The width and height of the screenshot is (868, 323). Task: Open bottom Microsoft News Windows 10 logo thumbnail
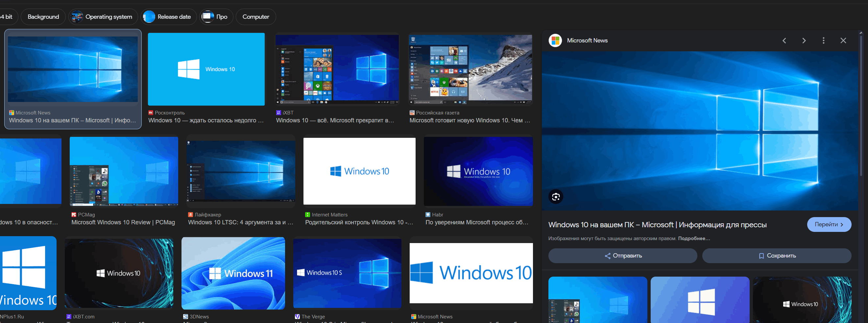471,273
